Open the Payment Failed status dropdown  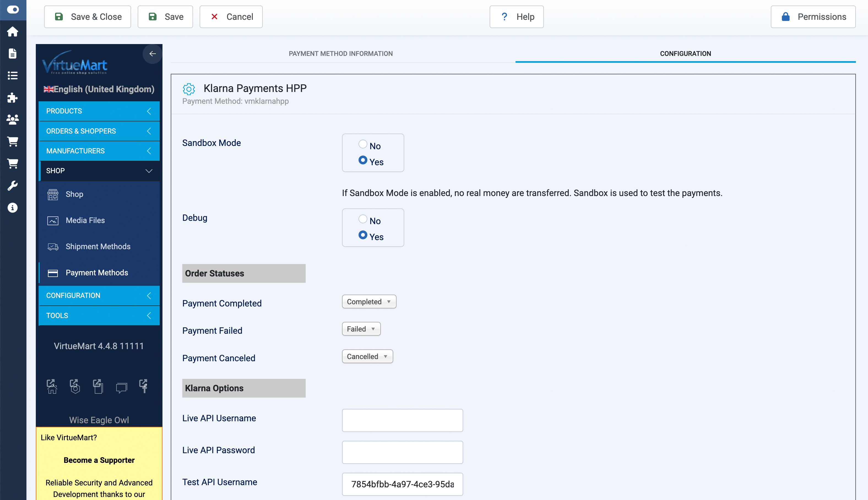click(x=361, y=329)
